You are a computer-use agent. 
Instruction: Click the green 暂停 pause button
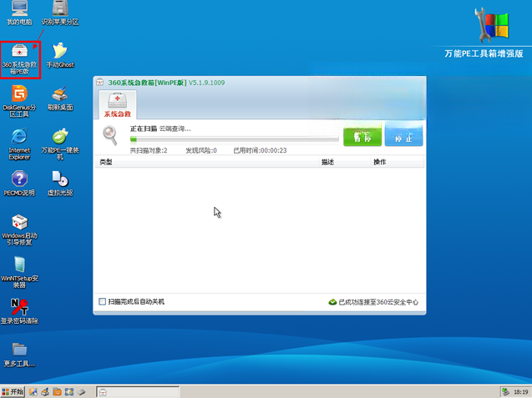[362, 136]
